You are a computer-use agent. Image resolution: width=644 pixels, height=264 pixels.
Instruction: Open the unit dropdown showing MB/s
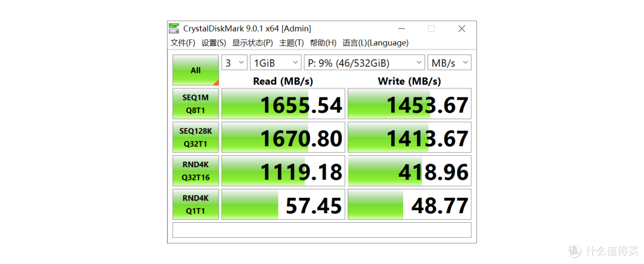click(x=450, y=63)
